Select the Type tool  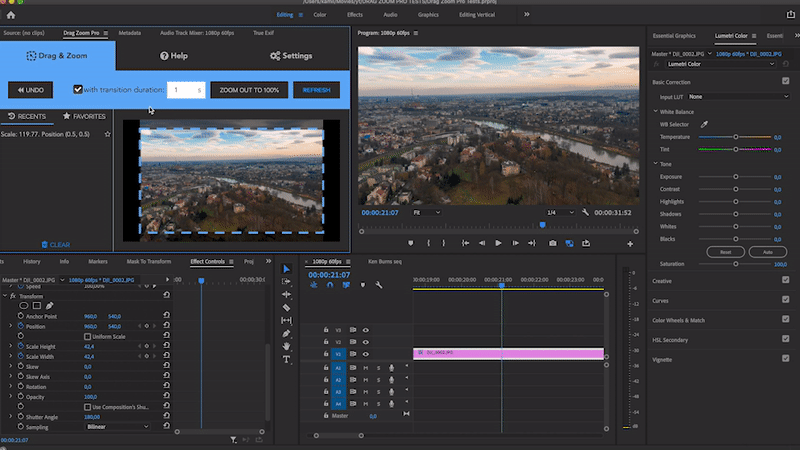286,359
